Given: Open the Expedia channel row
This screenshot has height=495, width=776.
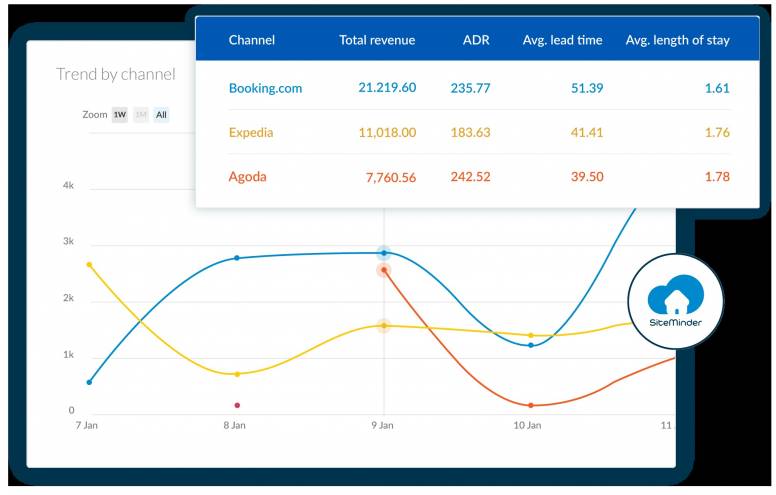Looking at the screenshot, I should coord(251,132).
